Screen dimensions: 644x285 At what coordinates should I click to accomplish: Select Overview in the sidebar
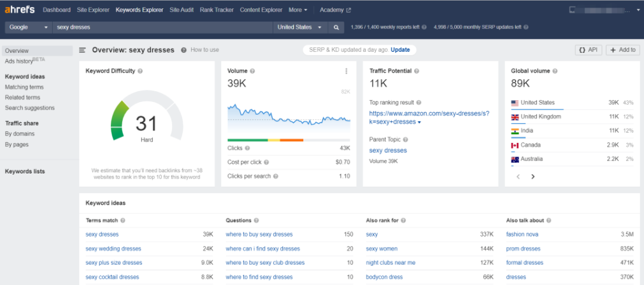(38, 51)
